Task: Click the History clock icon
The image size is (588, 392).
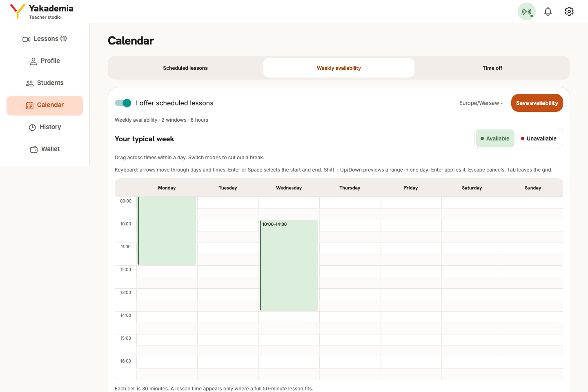Action: click(32, 127)
